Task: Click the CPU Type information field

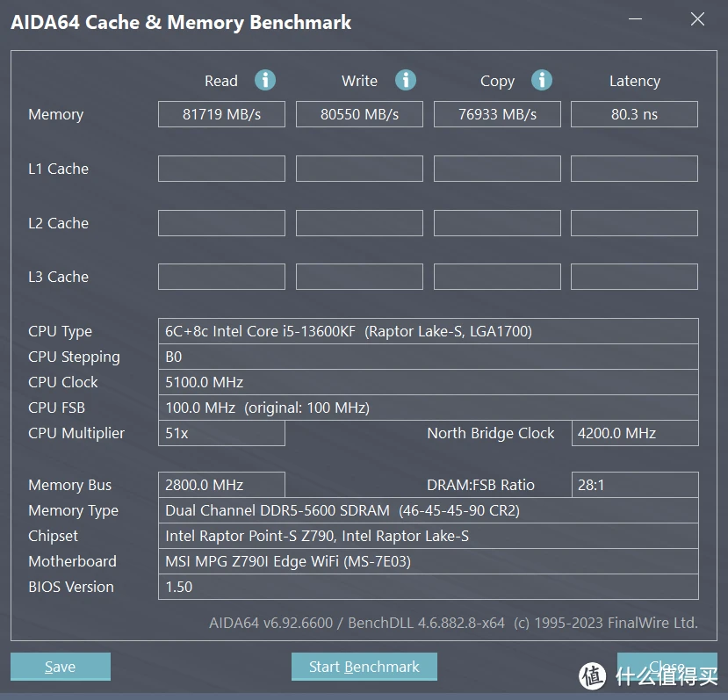Action: [428, 331]
